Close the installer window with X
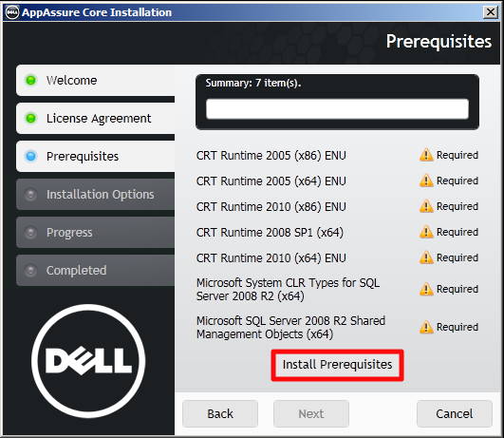Viewport: 504px width, 438px height. pyautogui.click(x=491, y=12)
